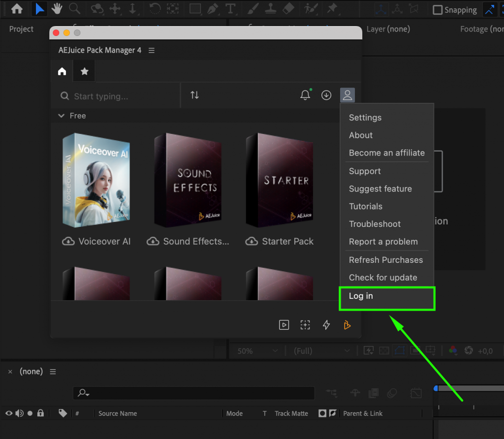
Task: Select the Hand tool in the toolbar
Action: 57,9
